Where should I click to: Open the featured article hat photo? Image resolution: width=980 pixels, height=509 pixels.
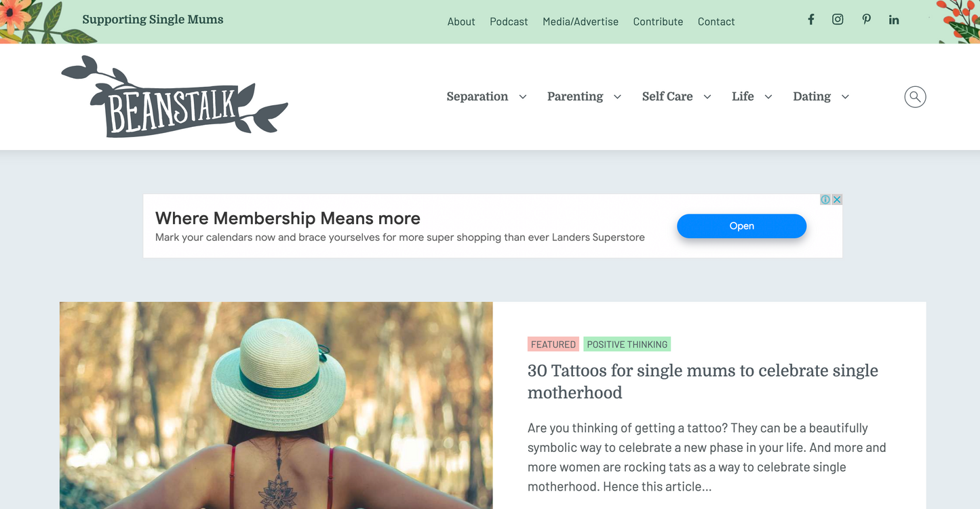coord(276,405)
